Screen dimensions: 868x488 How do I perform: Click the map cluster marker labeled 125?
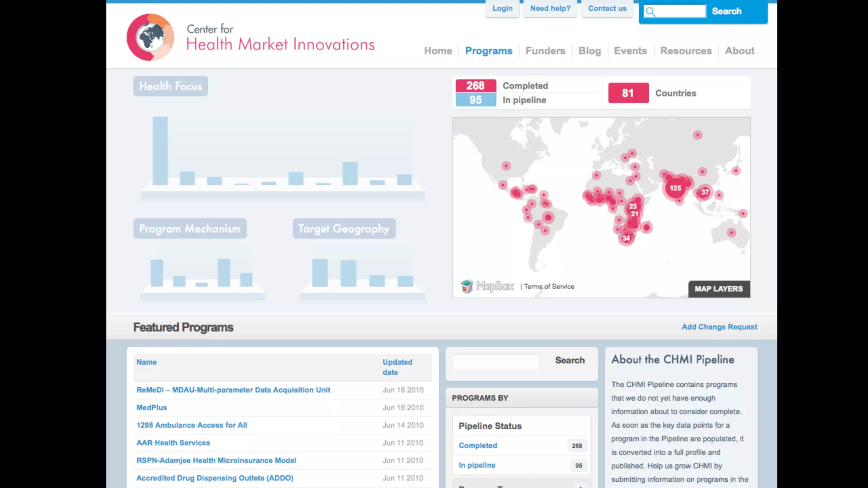click(675, 188)
